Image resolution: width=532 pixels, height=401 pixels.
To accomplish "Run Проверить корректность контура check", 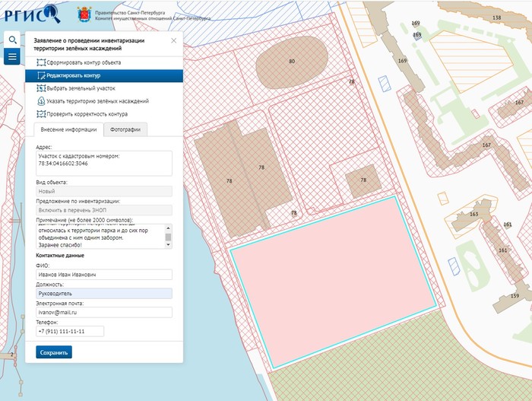I will tap(87, 114).
